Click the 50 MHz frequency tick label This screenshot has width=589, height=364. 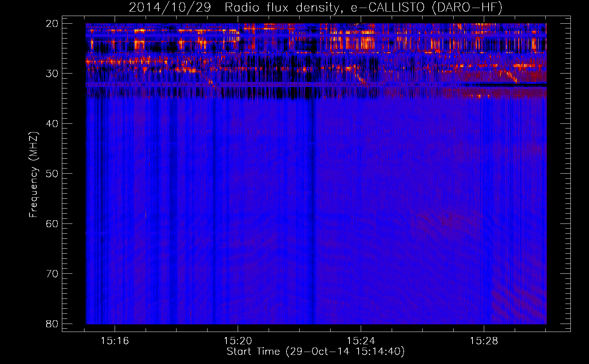coord(52,174)
